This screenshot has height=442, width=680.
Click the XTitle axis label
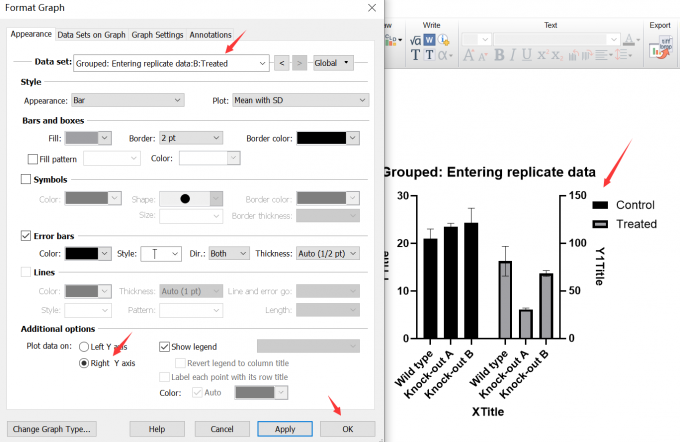(x=488, y=412)
